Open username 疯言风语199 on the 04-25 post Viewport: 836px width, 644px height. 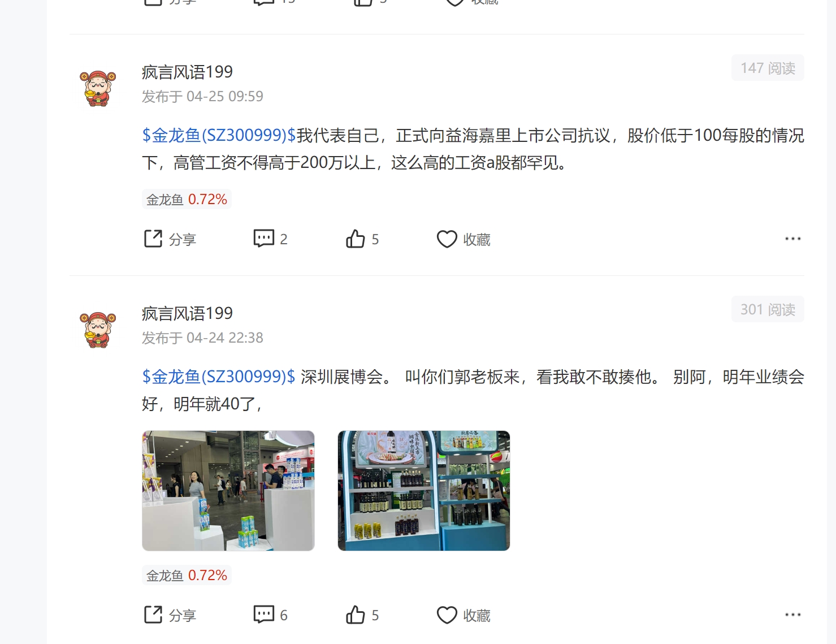pos(187,72)
